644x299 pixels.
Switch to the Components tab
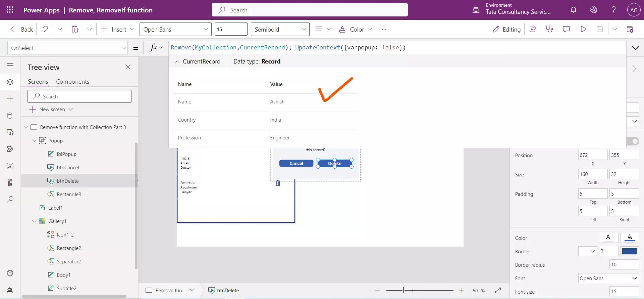point(72,82)
